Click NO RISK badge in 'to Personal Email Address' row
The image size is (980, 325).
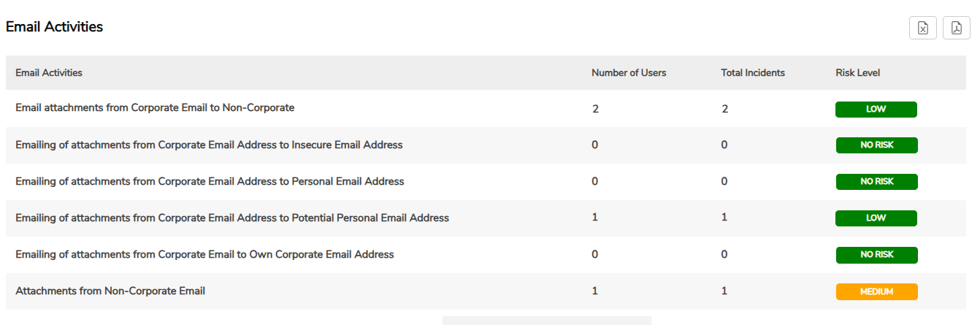click(x=876, y=182)
